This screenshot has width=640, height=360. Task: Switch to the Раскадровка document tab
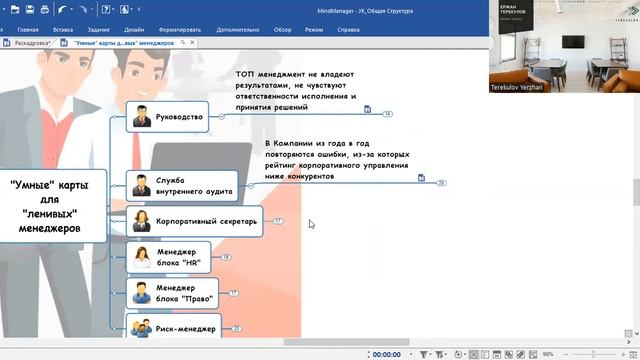click(28, 43)
